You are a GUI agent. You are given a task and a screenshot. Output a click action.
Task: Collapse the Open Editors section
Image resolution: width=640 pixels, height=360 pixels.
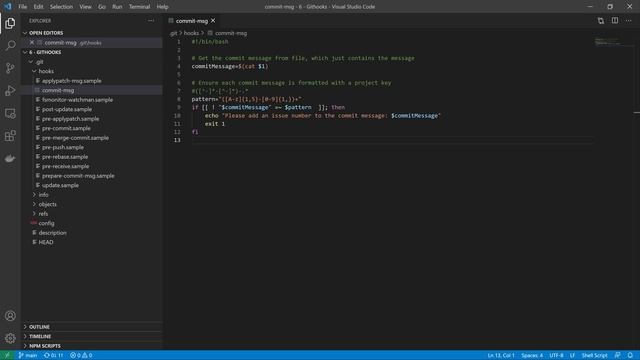pyautogui.click(x=25, y=33)
